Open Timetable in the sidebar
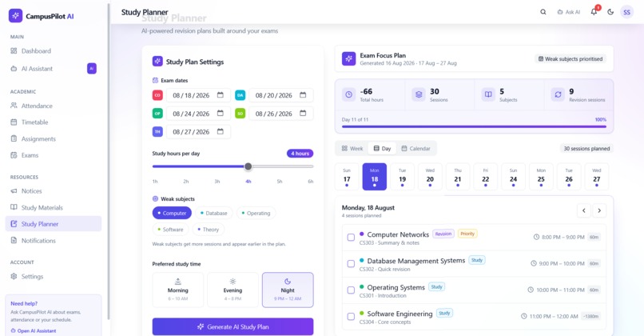Screen dimensions: 644x336 pyautogui.click(x=54, y=122)
